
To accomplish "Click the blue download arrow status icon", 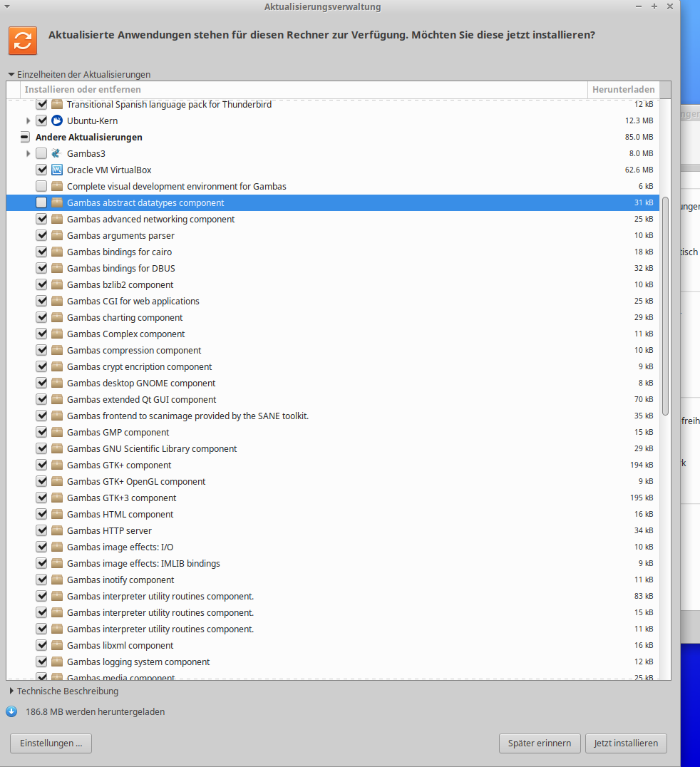I will 11,711.
